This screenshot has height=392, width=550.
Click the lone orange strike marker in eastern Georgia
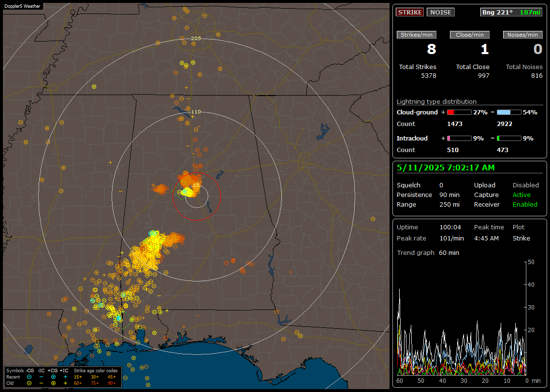click(373, 219)
